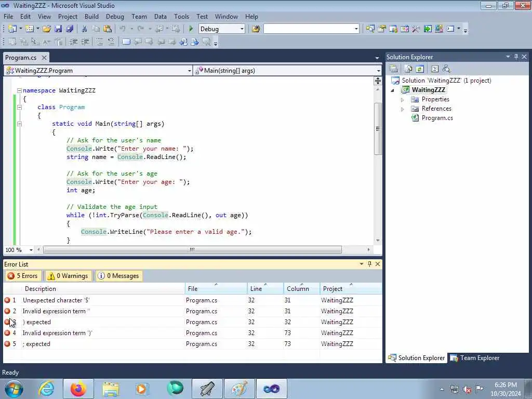Paste from clipboard using the toolbar icon

point(107,29)
